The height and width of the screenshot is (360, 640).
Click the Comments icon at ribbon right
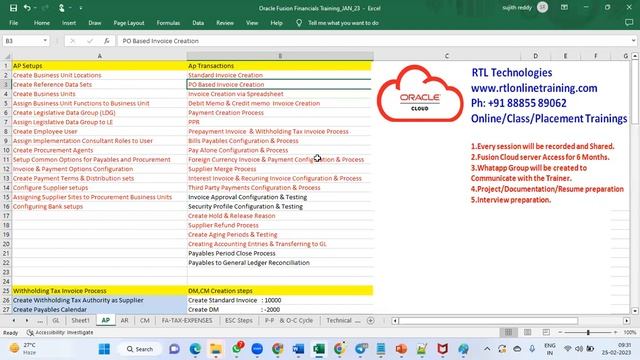(629, 23)
